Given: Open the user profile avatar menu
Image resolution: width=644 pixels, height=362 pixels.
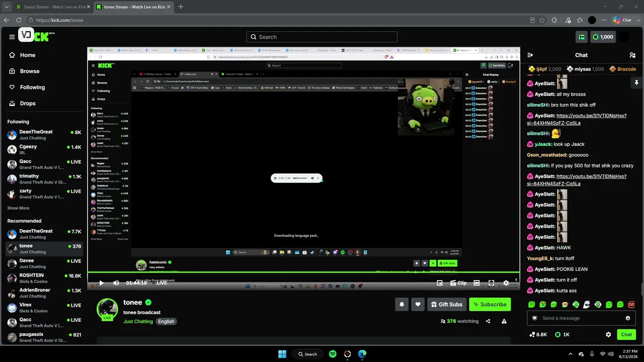Looking at the screenshot, I should pyautogui.click(x=624, y=37).
